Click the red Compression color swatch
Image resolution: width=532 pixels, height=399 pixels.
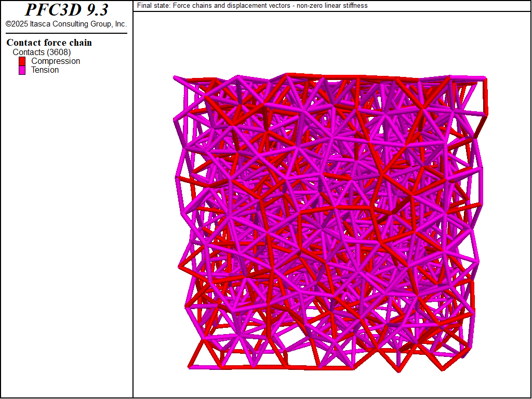point(21,61)
